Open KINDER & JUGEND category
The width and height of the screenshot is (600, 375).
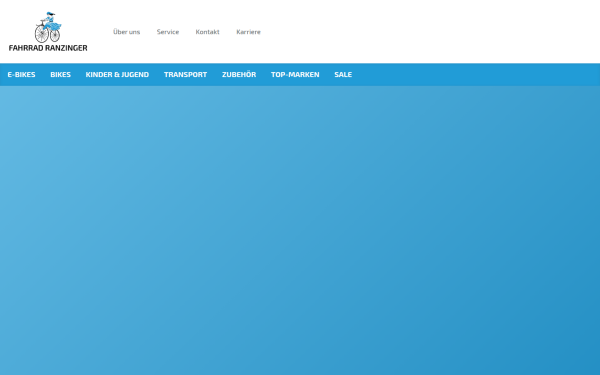click(117, 75)
